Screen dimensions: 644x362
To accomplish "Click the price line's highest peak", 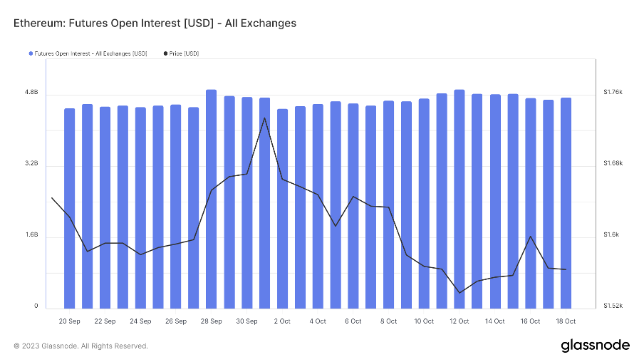I will pyautogui.click(x=264, y=118).
